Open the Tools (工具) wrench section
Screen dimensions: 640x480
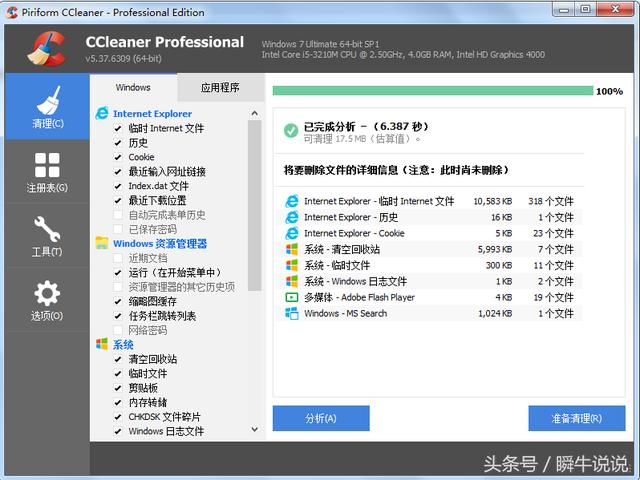47,236
